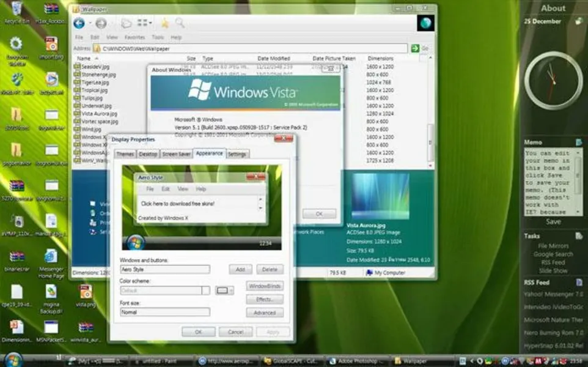Click inside the Memo text box
This screenshot has width=588, height=367.
pyautogui.click(x=551, y=182)
